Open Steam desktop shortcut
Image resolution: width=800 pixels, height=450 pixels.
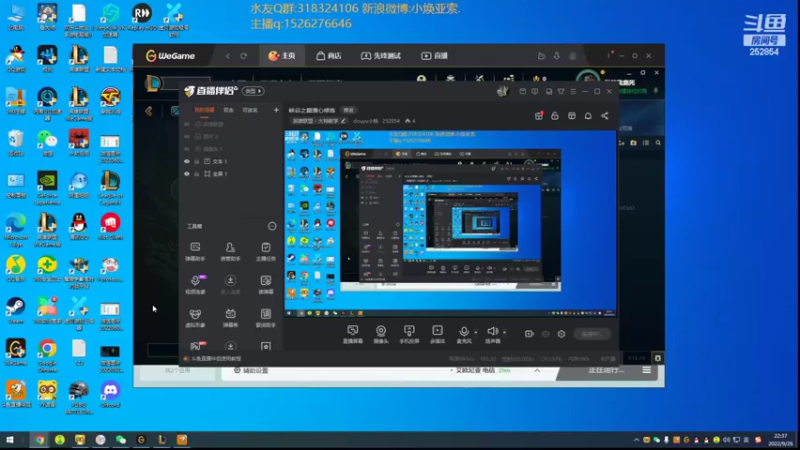pyautogui.click(x=15, y=311)
